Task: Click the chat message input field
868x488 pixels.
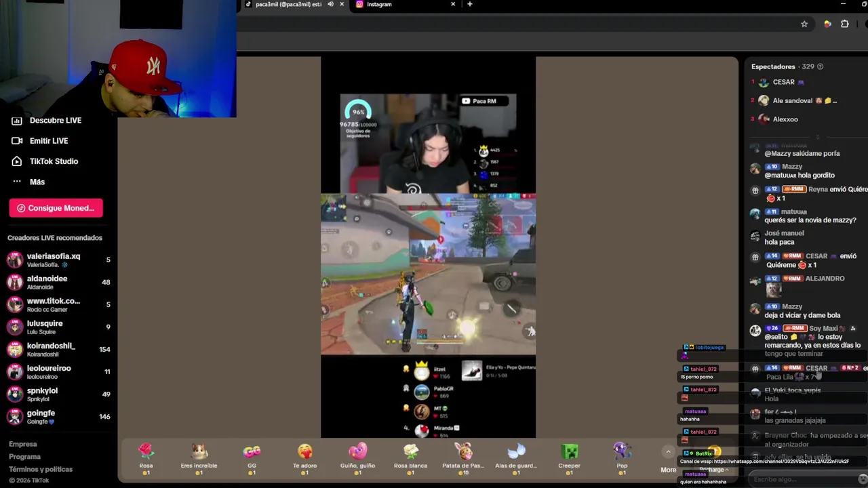Action: (x=800, y=479)
